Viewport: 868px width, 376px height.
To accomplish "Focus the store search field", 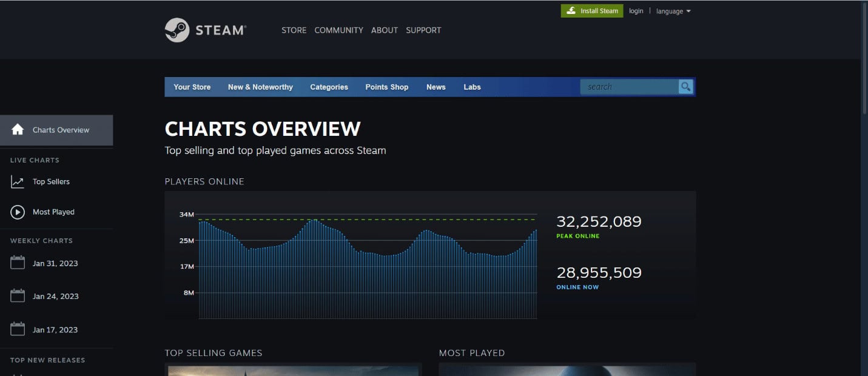I will 629,87.
